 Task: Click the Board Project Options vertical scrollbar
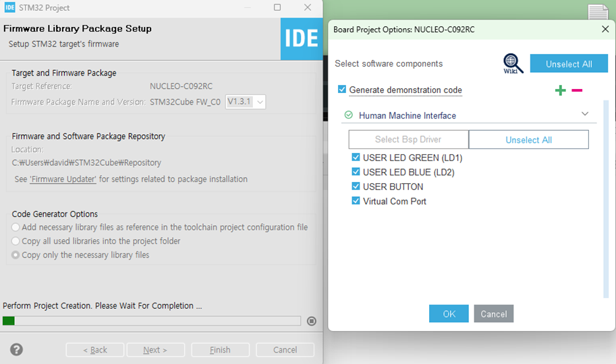tap(606, 198)
